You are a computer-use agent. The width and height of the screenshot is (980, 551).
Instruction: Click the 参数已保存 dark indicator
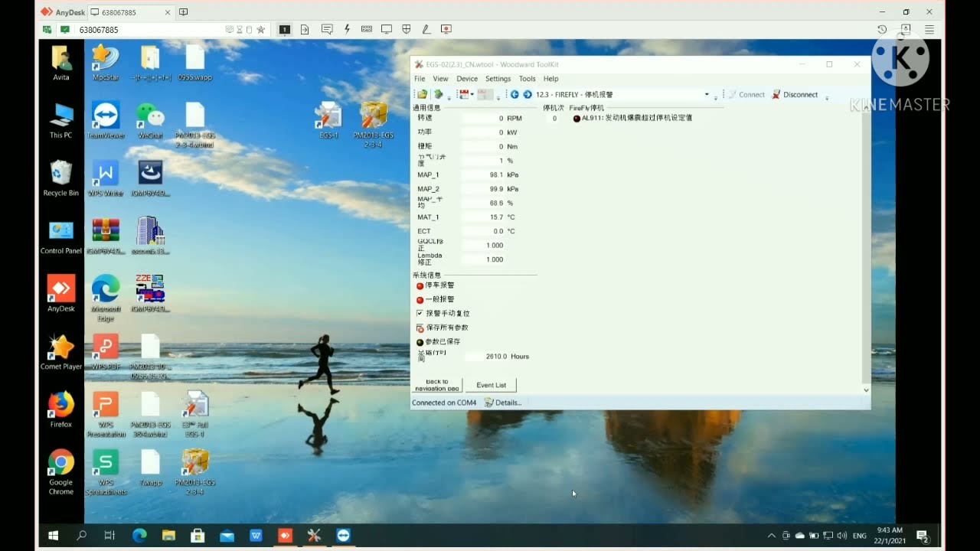(x=420, y=342)
